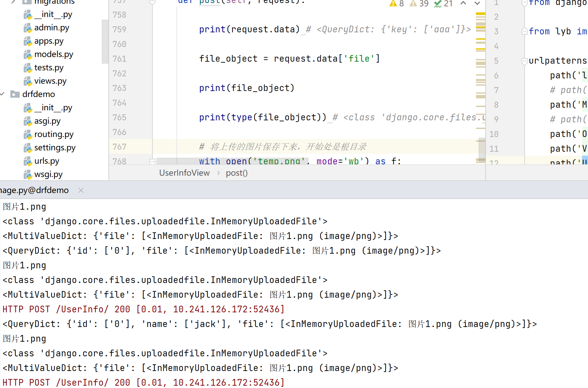588x388 pixels.
Task: Click the yellow warning icon showing 8
Action: click(393, 4)
